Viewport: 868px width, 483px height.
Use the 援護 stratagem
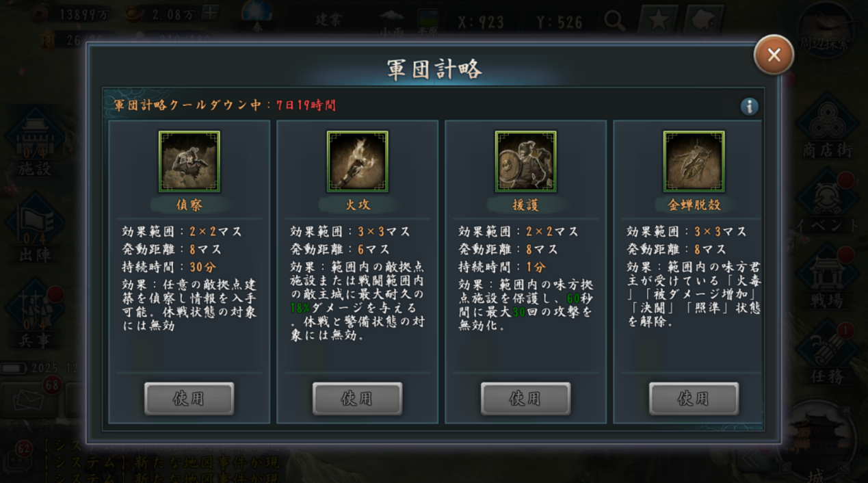point(526,399)
